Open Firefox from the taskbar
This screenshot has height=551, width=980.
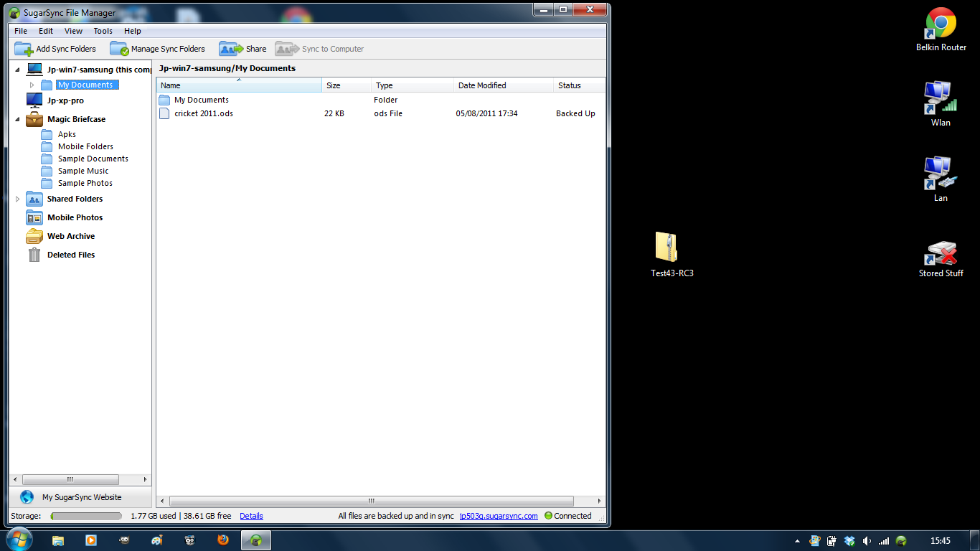click(x=223, y=540)
